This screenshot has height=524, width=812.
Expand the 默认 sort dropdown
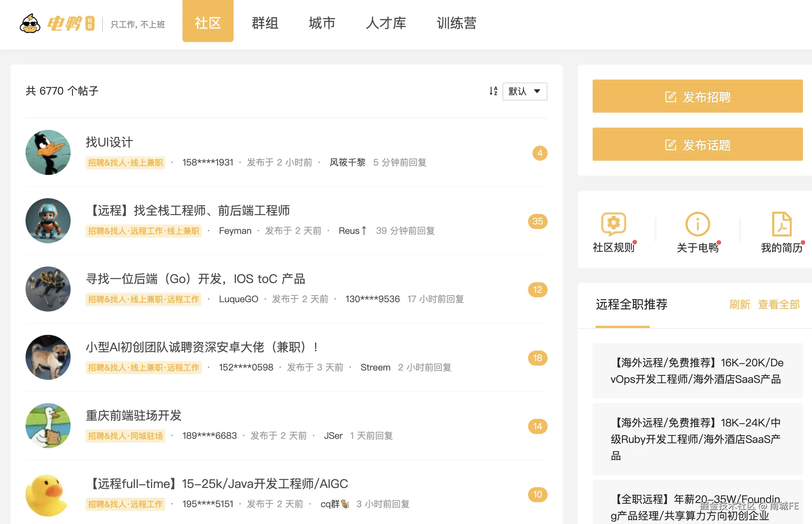coord(525,91)
